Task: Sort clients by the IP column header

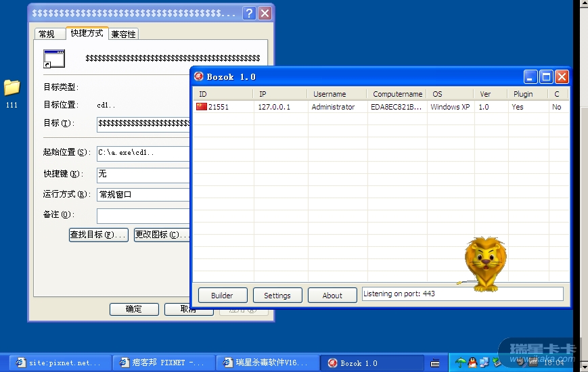Action: tap(279, 94)
